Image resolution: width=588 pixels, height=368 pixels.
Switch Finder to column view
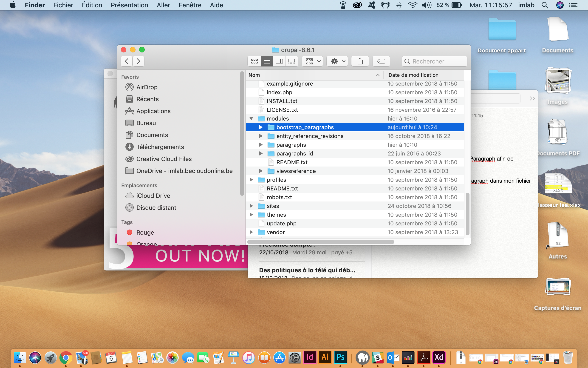pyautogui.click(x=279, y=61)
